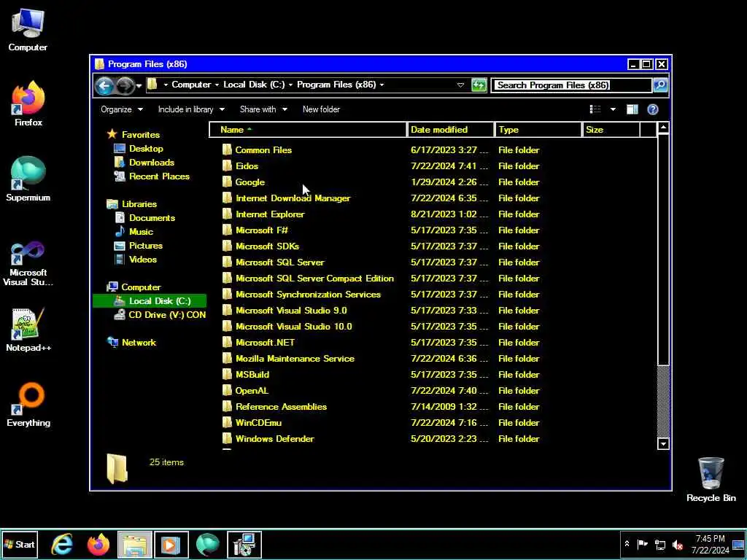Image resolution: width=747 pixels, height=560 pixels.
Task: Select CD Drive (V:) in navigation pane
Action: tap(160, 315)
